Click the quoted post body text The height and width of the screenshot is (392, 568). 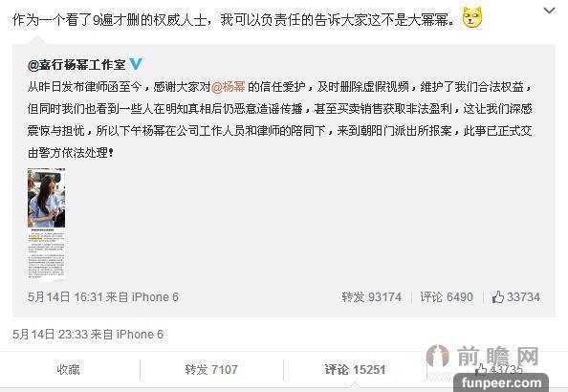pos(279,120)
